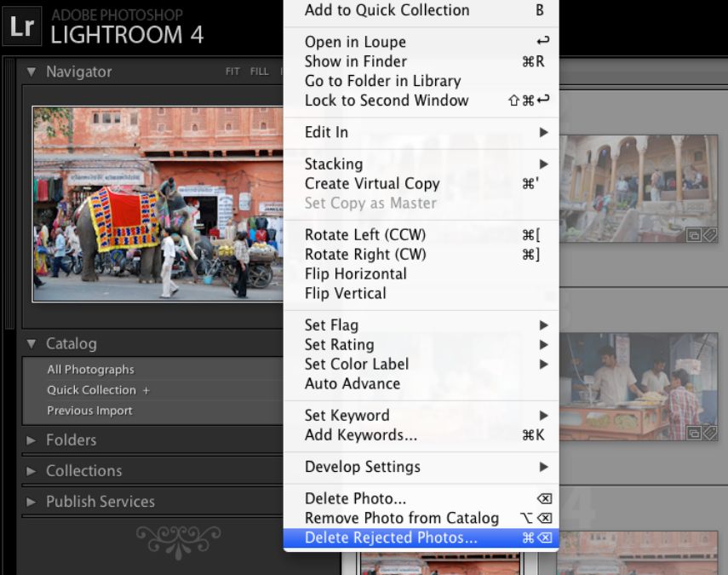The image size is (728, 575).
Task: Choose Delete Rejected Photos from menu
Action: (x=391, y=538)
